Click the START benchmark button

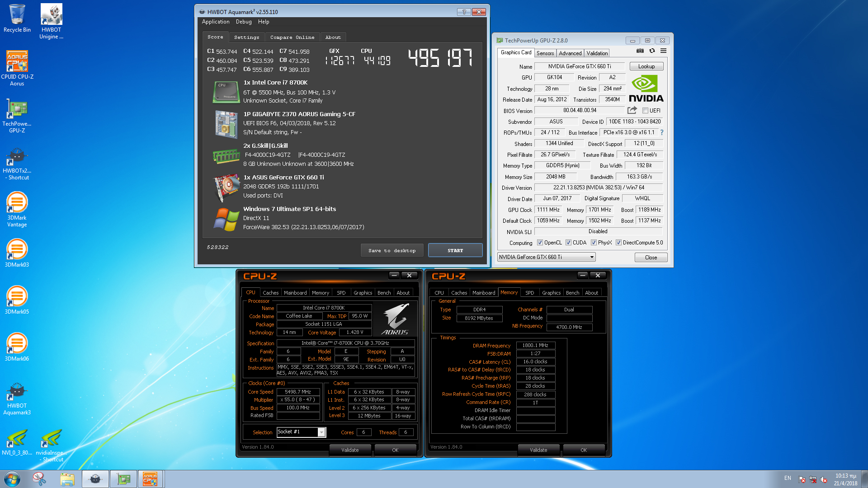coord(455,250)
